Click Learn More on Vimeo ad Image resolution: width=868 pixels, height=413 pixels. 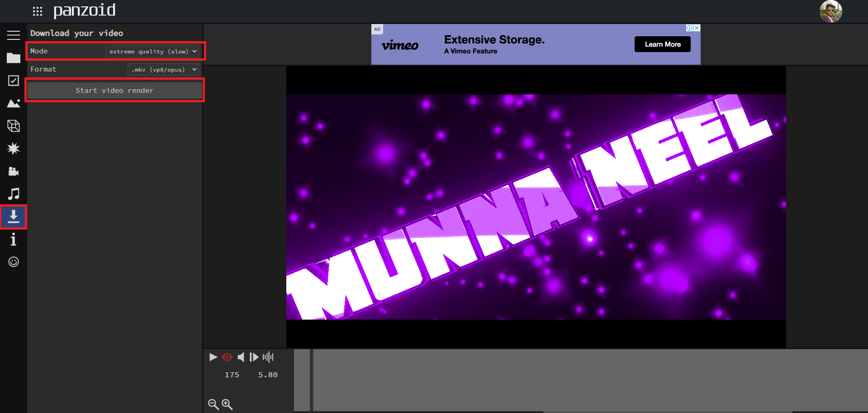pyautogui.click(x=662, y=44)
